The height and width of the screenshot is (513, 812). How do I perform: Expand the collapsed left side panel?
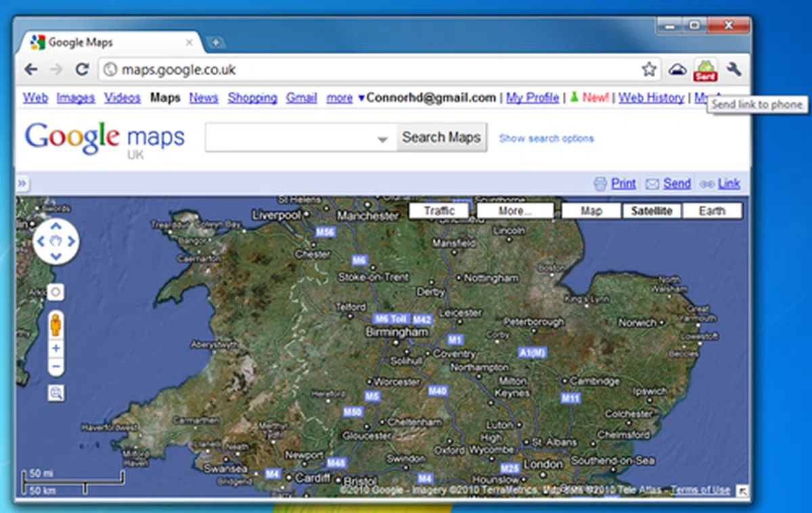(x=22, y=183)
